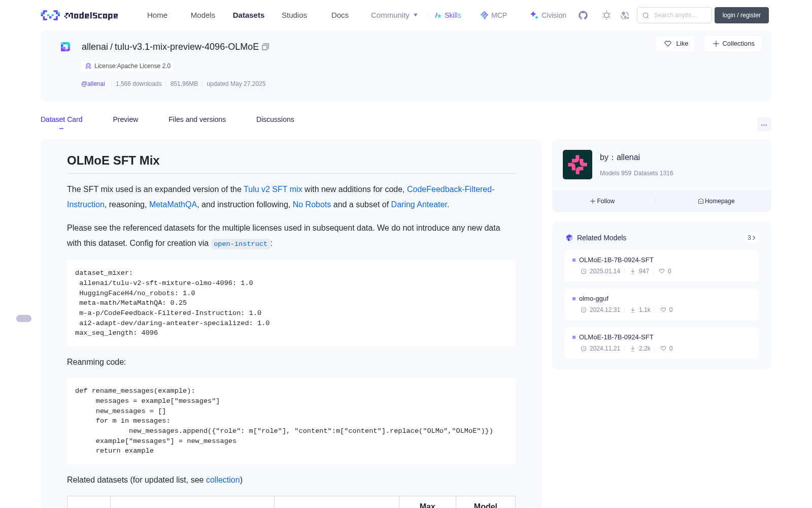The width and height of the screenshot is (812, 508).
Task: Click the Like button
Action: [675, 44]
